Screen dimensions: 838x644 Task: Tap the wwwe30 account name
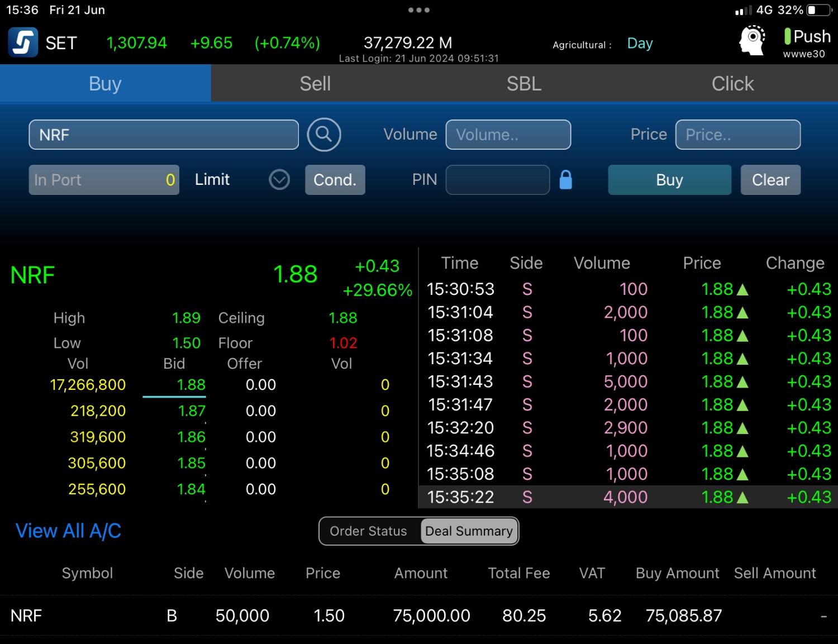tap(804, 54)
